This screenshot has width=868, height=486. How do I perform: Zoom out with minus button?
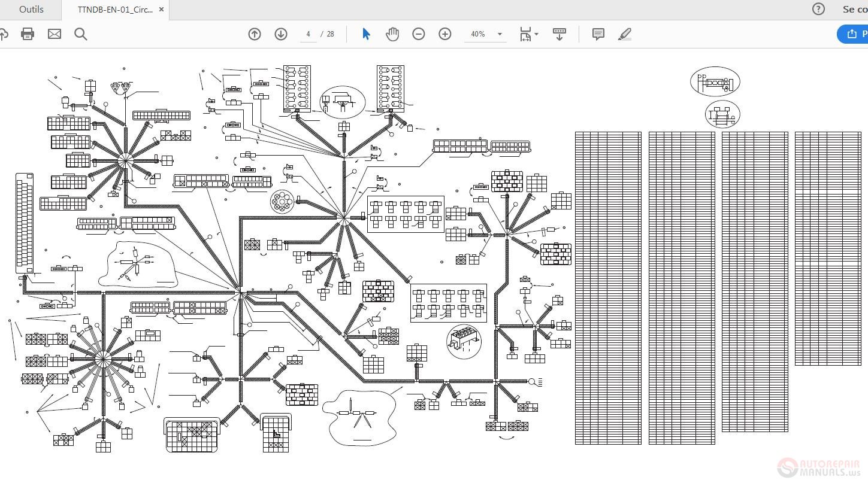point(419,34)
